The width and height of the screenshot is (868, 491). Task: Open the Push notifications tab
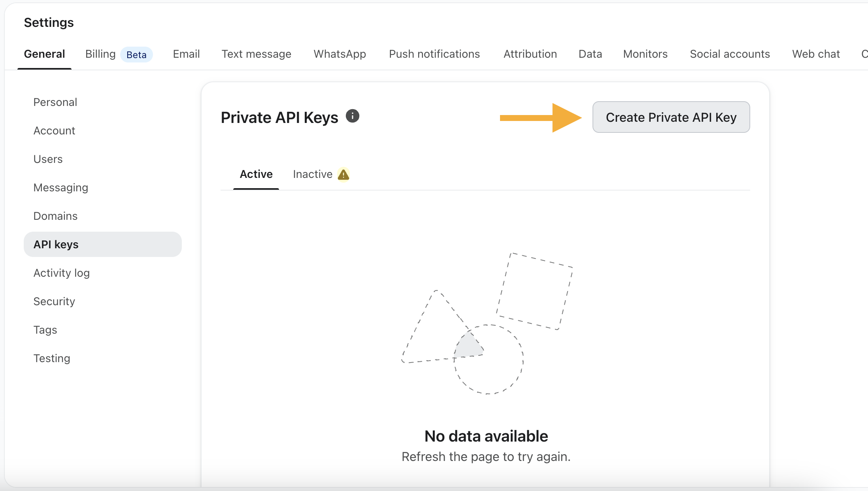(x=434, y=54)
